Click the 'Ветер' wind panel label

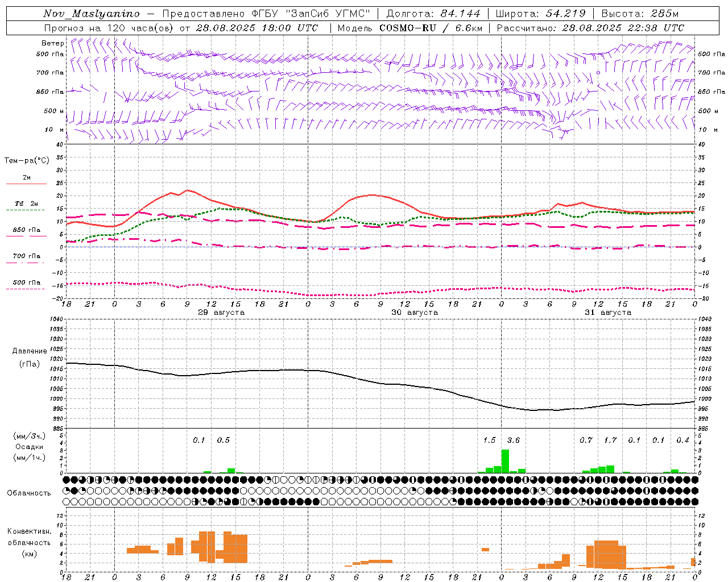[53, 43]
